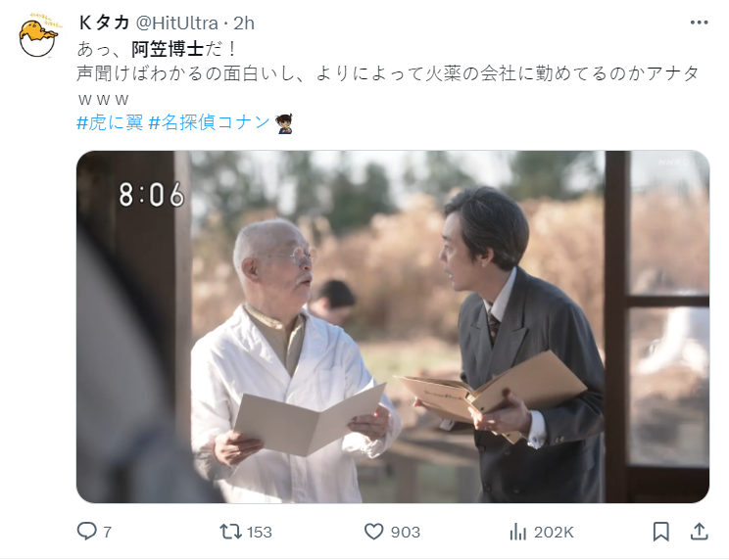Image resolution: width=729 pixels, height=560 pixels.
Task: Click the share upload icon
Action: coord(699,532)
